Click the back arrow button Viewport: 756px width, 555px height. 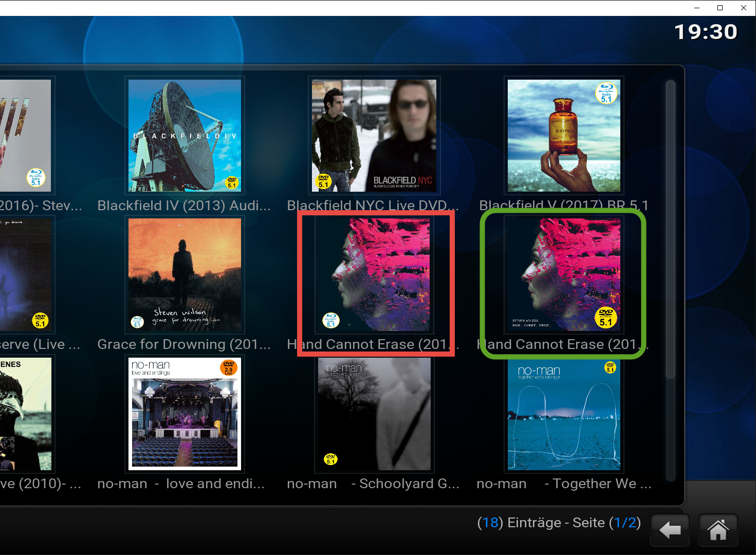(x=670, y=530)
